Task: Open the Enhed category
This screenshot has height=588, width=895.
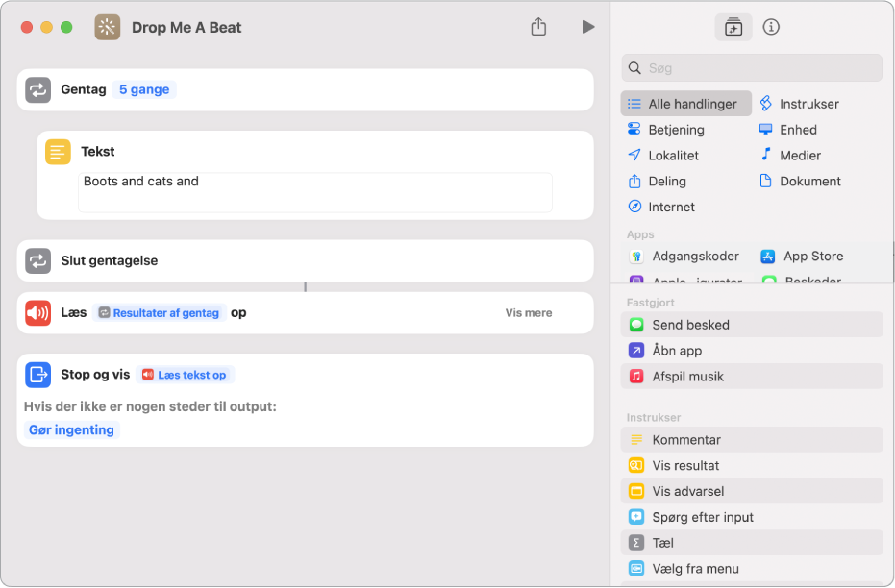Action: tap(788, 130)
